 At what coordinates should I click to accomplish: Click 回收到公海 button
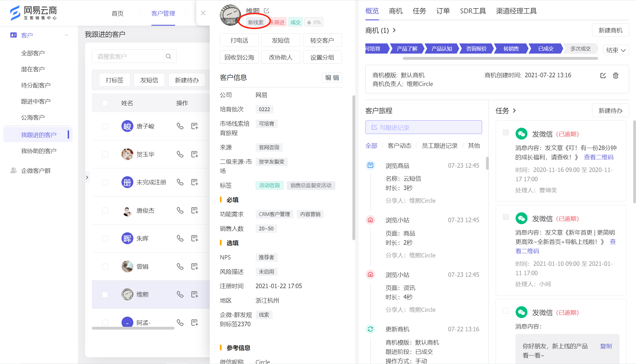(x=239, y=57)
